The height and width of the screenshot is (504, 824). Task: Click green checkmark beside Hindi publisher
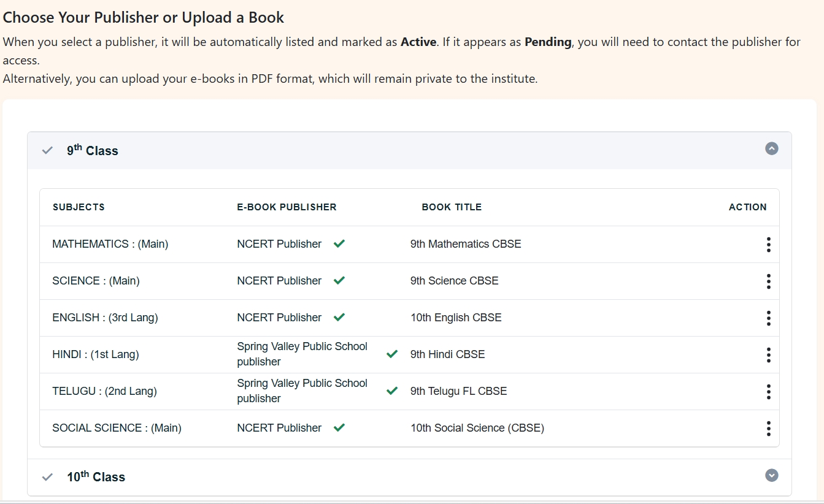pyautogui.click(x=392, y=354)
